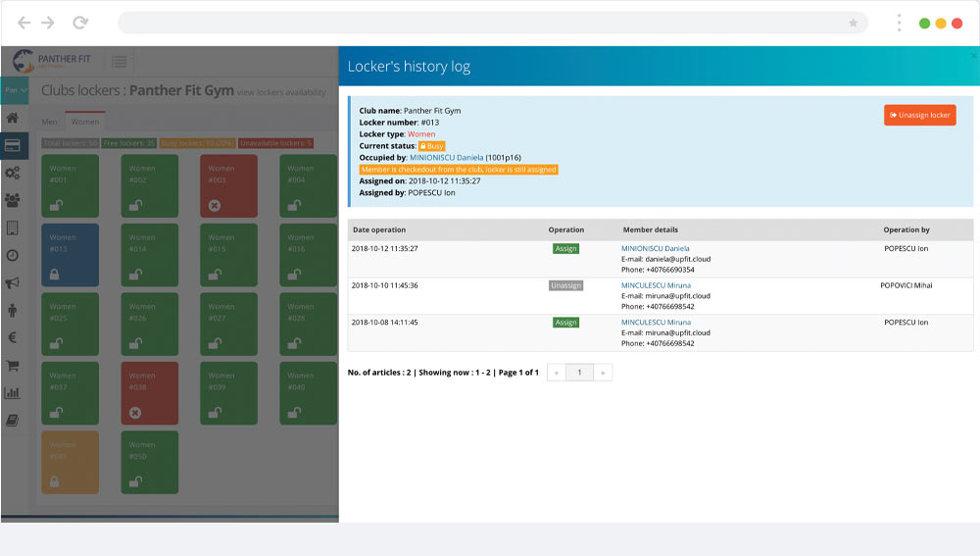
Task: Select the Women #014 locker tile
Action: (x=149, y=255)
